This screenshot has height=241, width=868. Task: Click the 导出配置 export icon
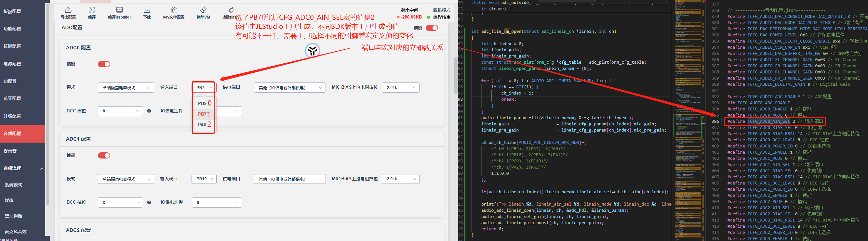point(68,10)
